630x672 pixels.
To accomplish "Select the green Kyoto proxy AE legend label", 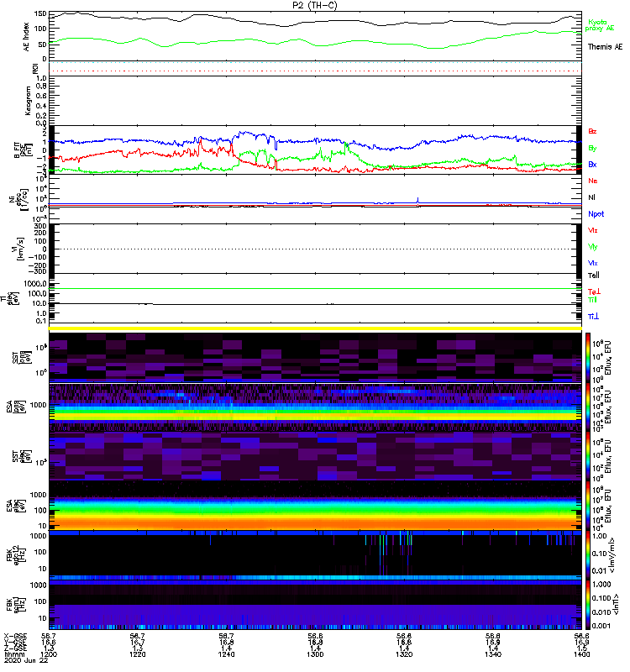I will coord(599,25).
